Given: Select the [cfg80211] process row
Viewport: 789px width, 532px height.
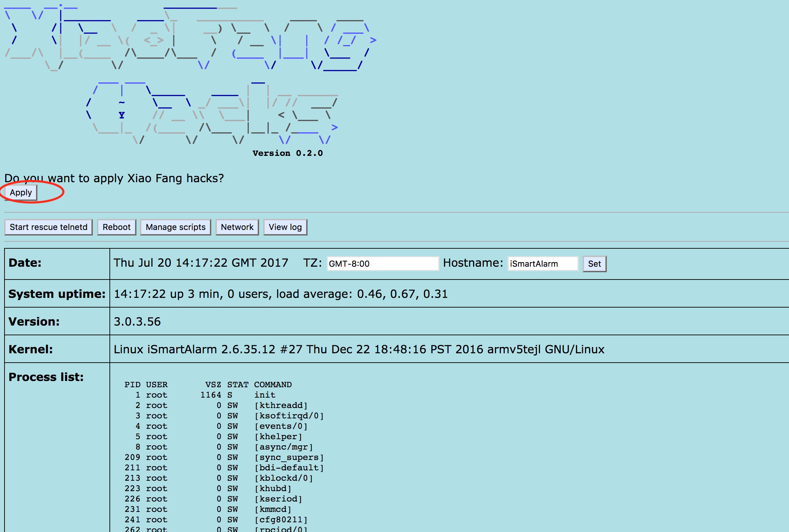Looking at the screenshot, I should tap(216, 520).
